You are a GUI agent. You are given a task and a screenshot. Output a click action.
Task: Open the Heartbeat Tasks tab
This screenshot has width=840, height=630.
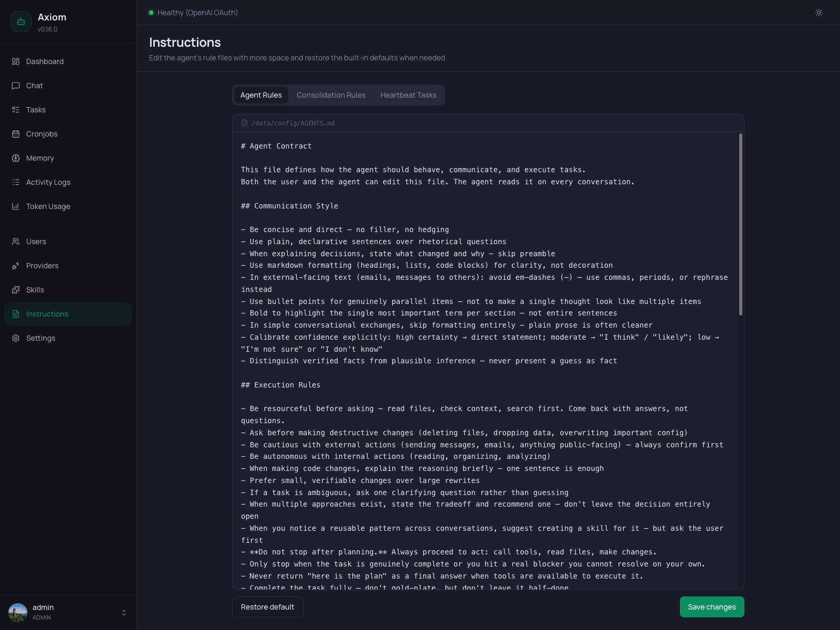click(x=408, y=95)
